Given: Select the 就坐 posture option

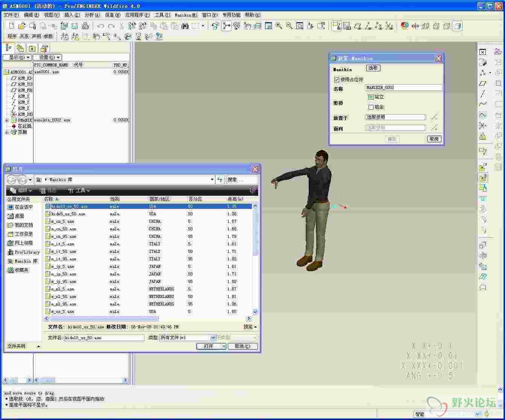Looking at the screenshot, I should (x=371, y=107).
